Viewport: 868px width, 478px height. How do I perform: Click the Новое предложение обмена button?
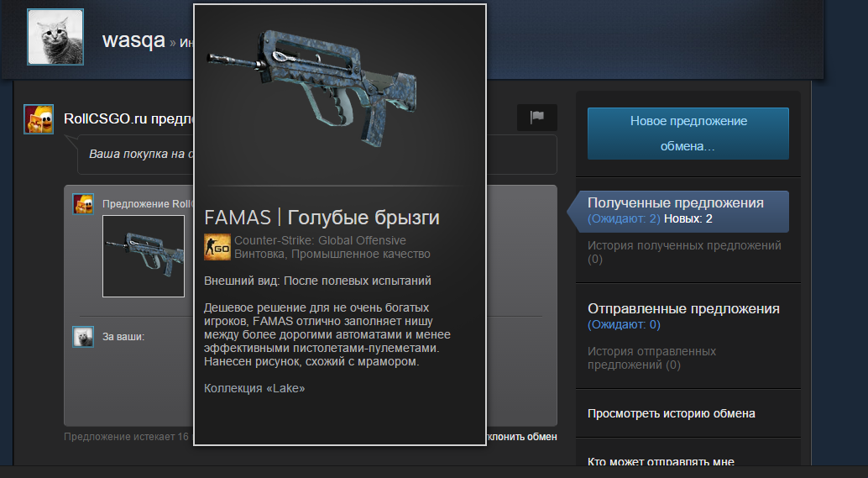688,134
